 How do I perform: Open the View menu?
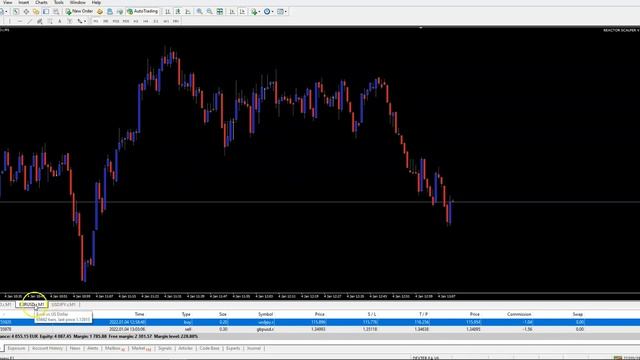(x=7, y=2)
